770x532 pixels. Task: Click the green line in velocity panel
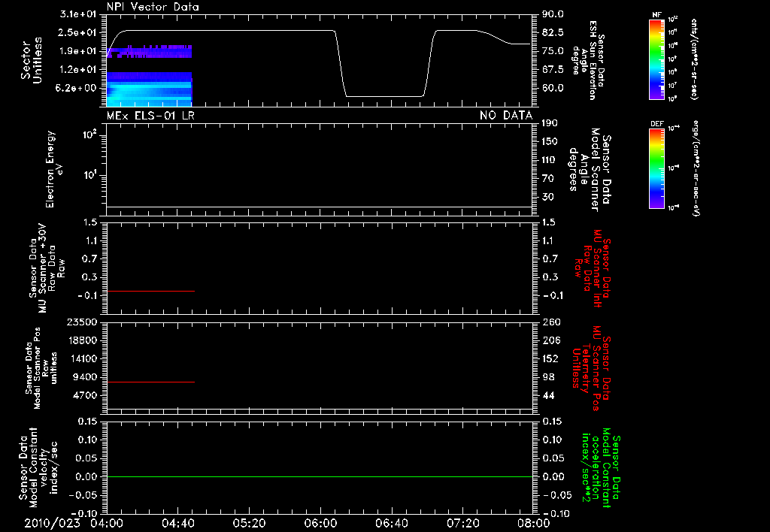(319, 476)
